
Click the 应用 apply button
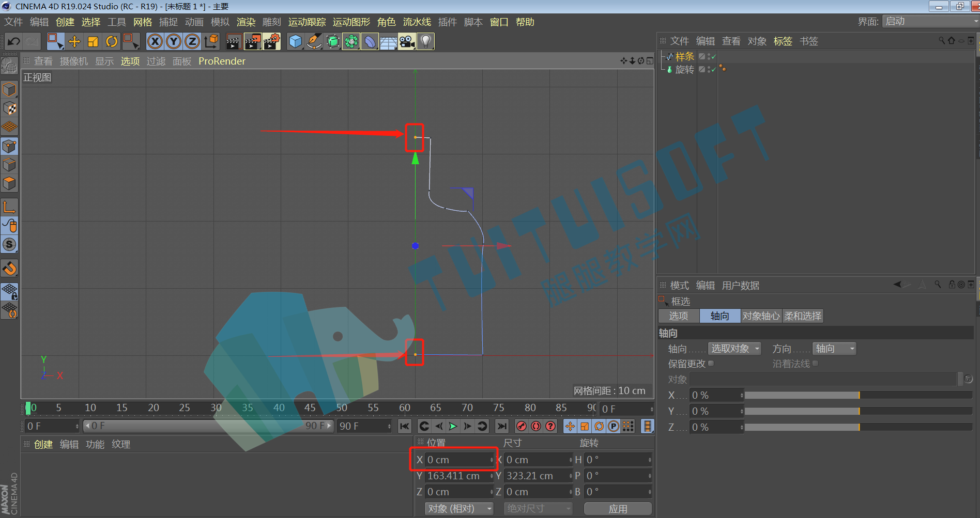pyautogui.click(x=618, y=509)
